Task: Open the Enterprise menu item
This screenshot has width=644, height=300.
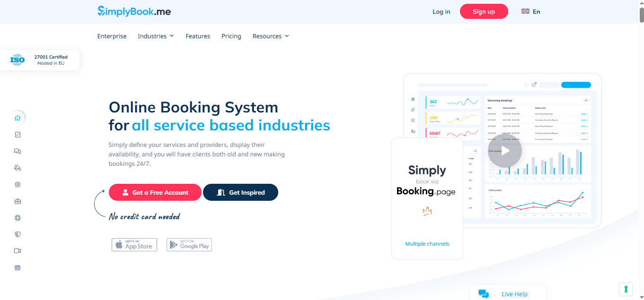Action: coord(112,36)
